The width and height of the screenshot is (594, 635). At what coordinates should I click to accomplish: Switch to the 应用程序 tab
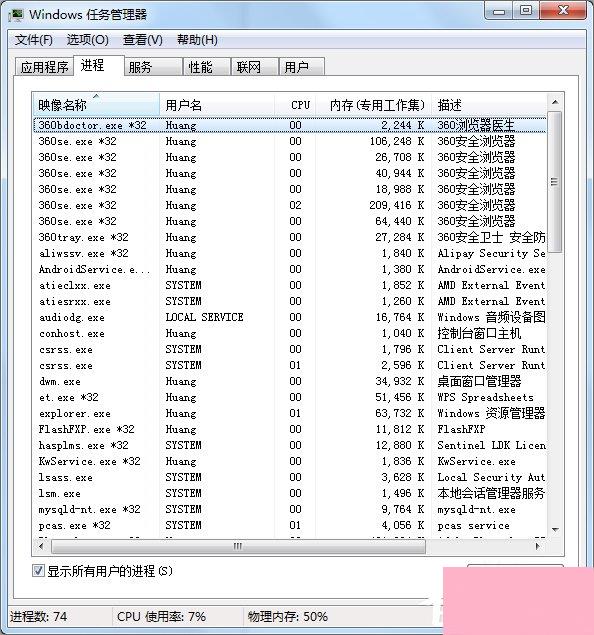coord(44,66)
